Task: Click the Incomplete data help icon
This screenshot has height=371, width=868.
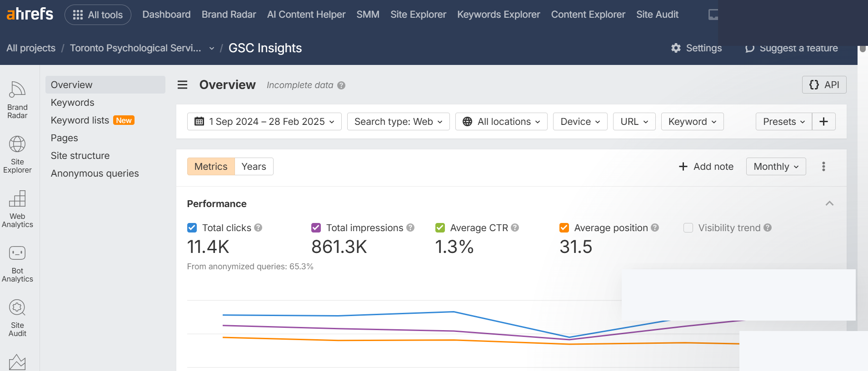Action: (x=341, y=85)
